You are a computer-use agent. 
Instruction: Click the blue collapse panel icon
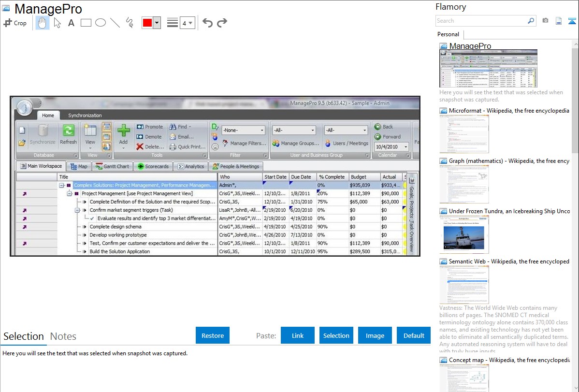tap(572, 21)
